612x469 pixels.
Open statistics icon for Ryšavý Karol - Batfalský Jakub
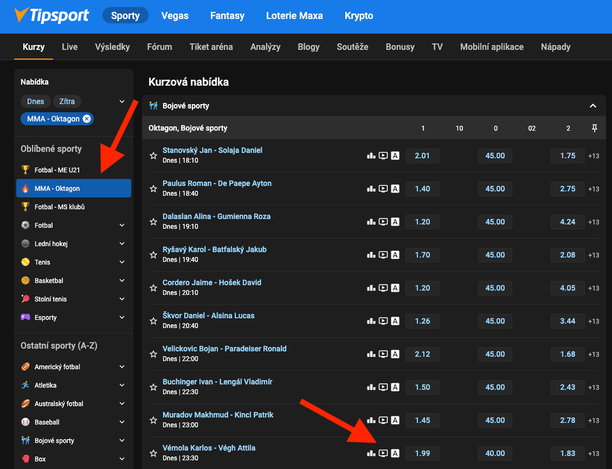pos(371,255)
